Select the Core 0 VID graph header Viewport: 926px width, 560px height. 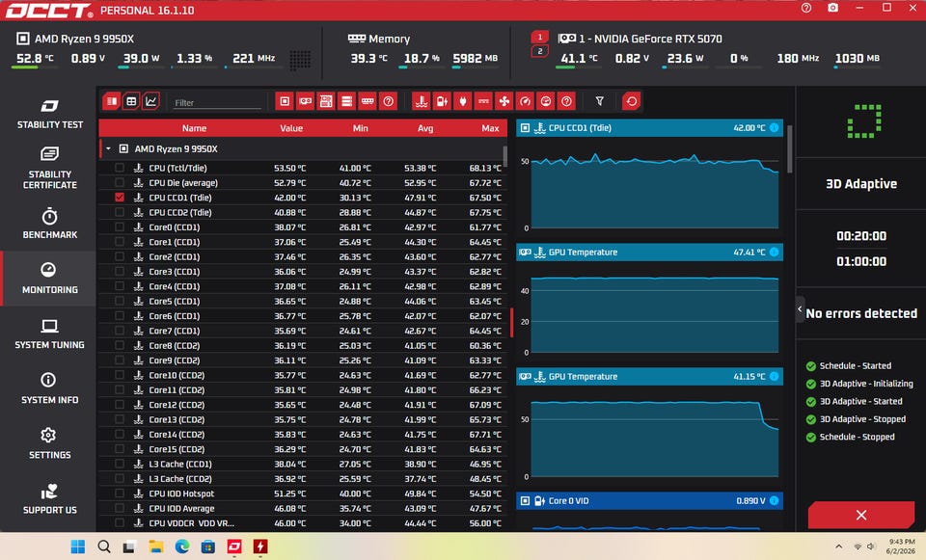pyautogui.click(x=649, y=501)
